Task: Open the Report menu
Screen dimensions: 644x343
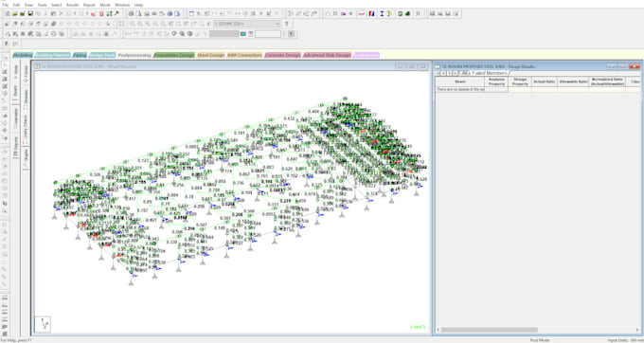Action: (x=89, y=5)
